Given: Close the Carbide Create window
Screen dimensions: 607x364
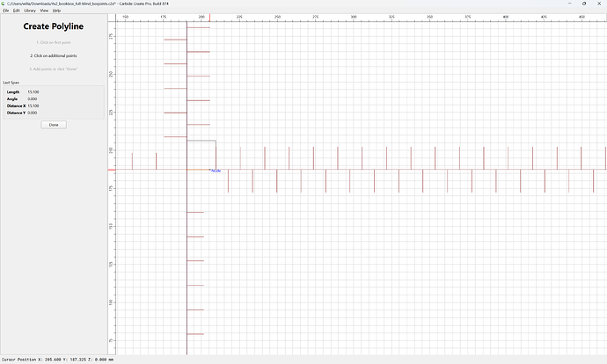Looking at the screenshot, I should [x=599, y=4].
